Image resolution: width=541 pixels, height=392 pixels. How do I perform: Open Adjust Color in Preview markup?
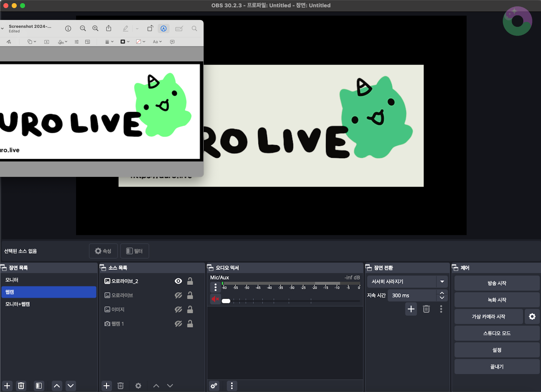(x=76, y=42)
